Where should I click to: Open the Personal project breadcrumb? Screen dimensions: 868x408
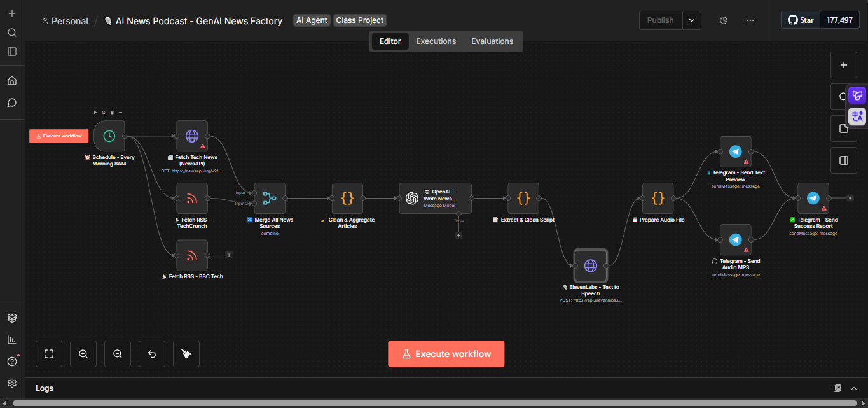pos(65,21)
